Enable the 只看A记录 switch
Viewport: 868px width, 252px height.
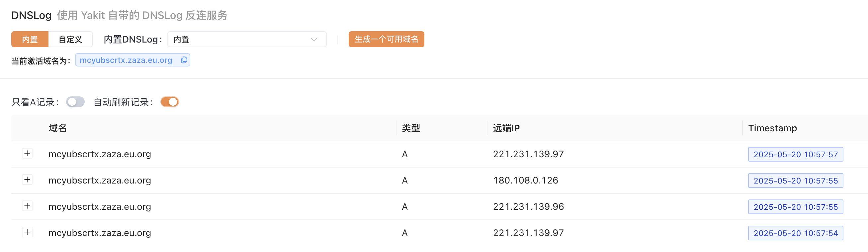click(75, 102)
